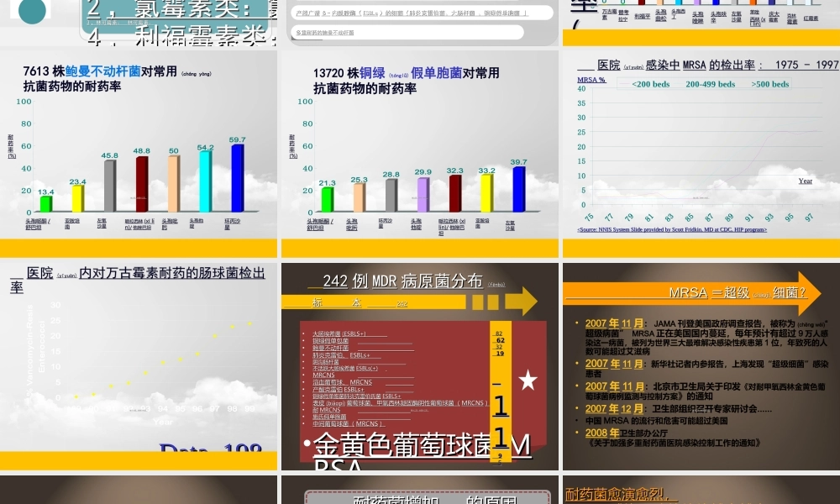Select the ESBLs+ entry checkbox row
Image resolution: width=840 pixels, height=504 pixels.
[x=339, y=333]
